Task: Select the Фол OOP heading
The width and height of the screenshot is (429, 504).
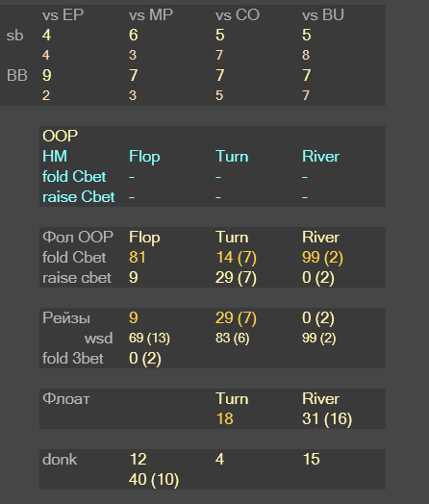Action: click(x=78, y=237)
